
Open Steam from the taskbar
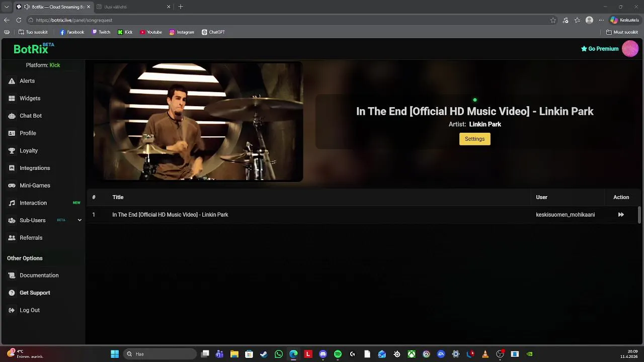(x=264, y=354)
